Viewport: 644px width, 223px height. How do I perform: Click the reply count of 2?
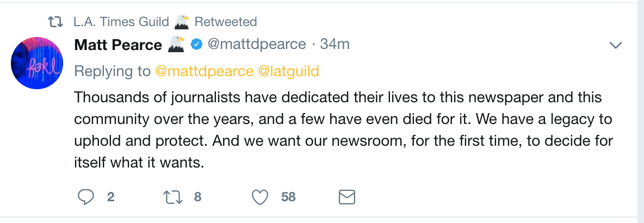110,197
